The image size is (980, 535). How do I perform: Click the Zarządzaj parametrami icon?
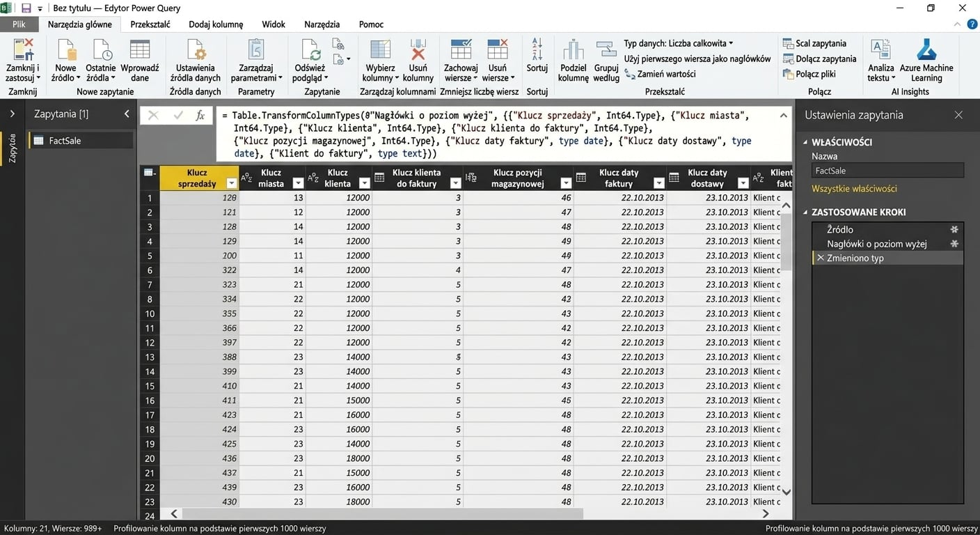[256, 50]
